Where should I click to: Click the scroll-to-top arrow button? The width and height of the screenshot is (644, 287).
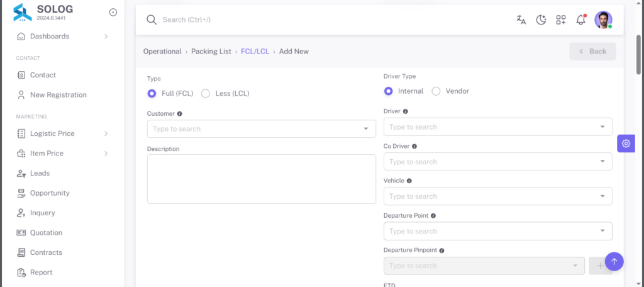point(614,261)
